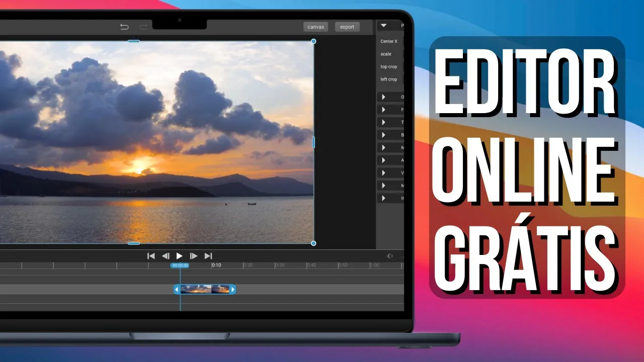This screenshot has width=644, height=362.
Task: Click the 0:50 mark on ruler
Action: click(343, 265)
